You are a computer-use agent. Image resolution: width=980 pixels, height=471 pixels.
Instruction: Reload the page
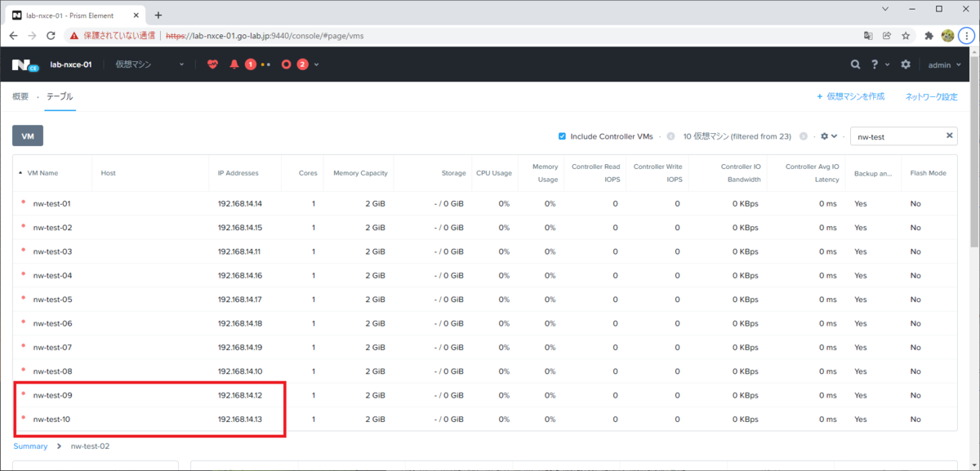pyautogui.click(x=51, y=36)
